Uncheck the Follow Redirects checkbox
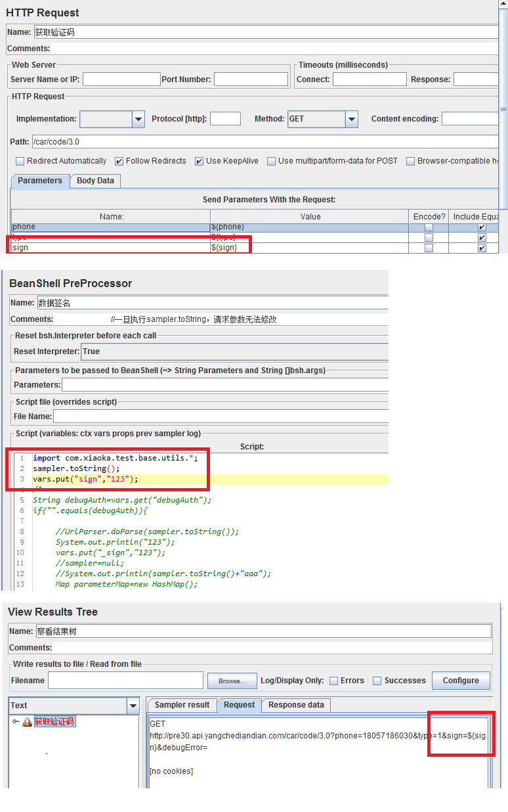 coord(119,161)
